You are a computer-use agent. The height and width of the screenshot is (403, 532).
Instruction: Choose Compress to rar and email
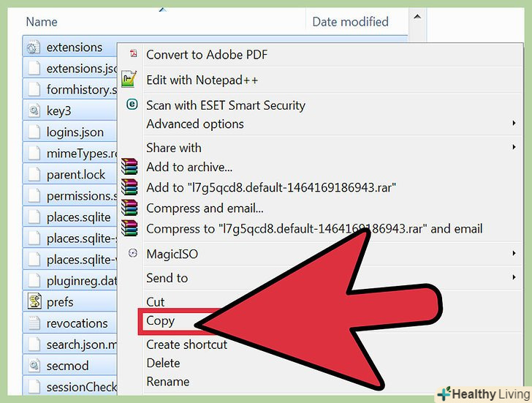click(x=314, y=229)
